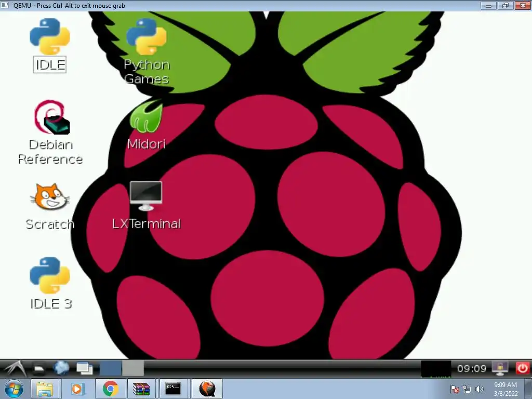Launch LXTerminal from the desktop
Screen dimensions: 532x399
146,205
